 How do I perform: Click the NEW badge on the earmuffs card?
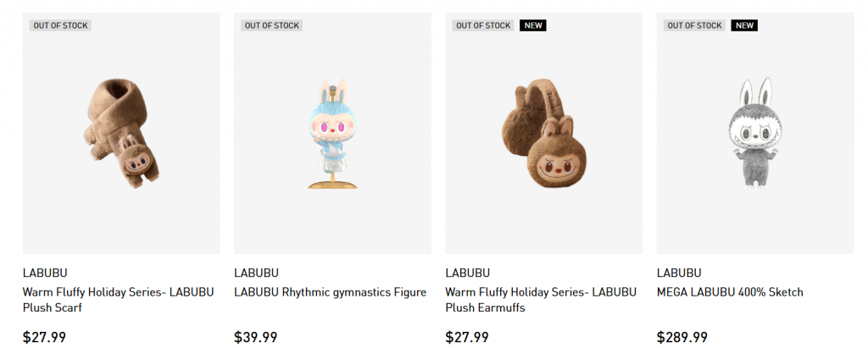point(533,25)
